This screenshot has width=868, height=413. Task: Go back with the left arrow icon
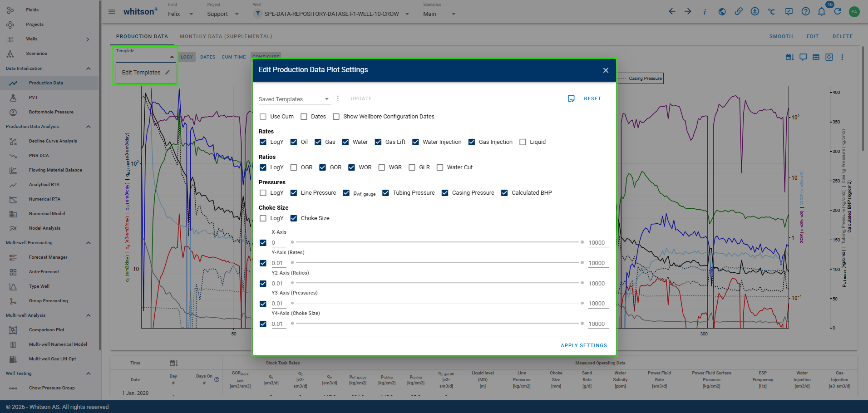672,11
